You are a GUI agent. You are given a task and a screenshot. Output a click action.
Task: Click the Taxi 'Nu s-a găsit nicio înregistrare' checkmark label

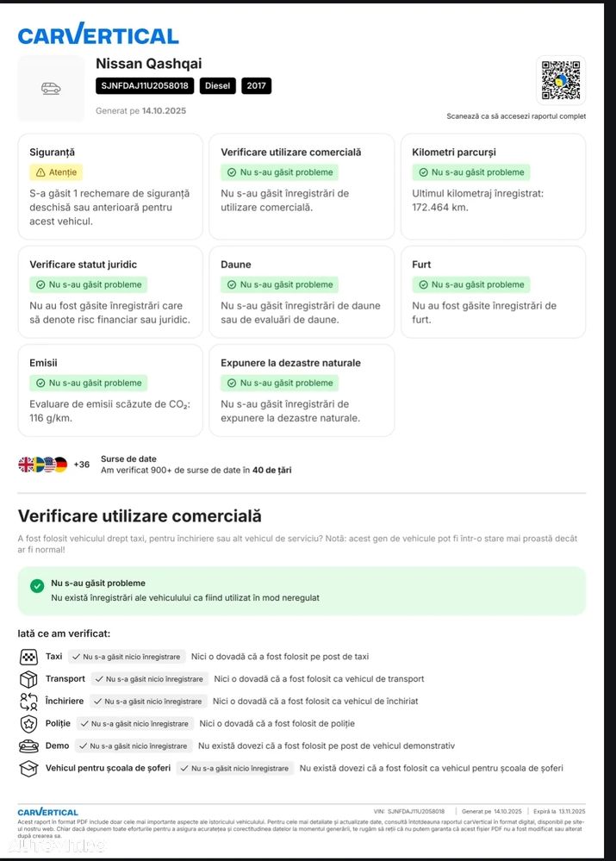point(126,657)
